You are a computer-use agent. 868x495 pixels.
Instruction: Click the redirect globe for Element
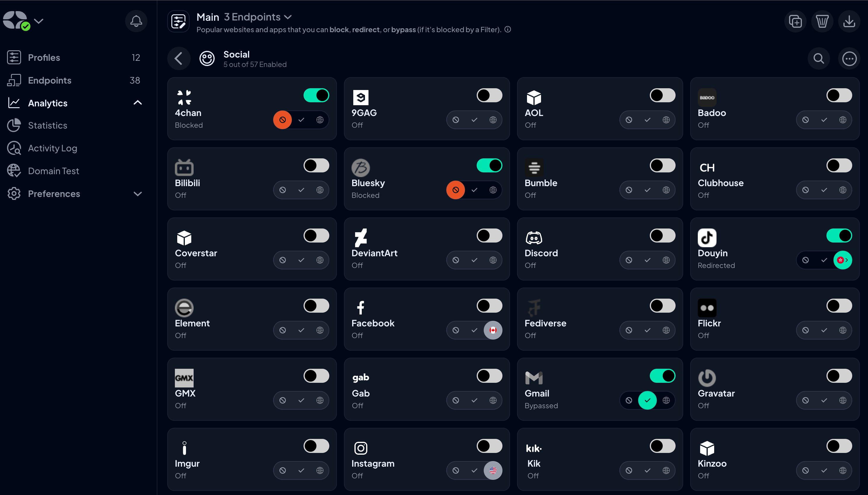(319, 330)
